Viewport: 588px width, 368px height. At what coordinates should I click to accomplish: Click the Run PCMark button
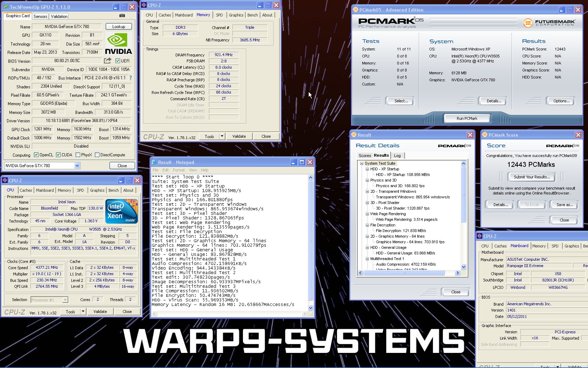tap(467, 118)
